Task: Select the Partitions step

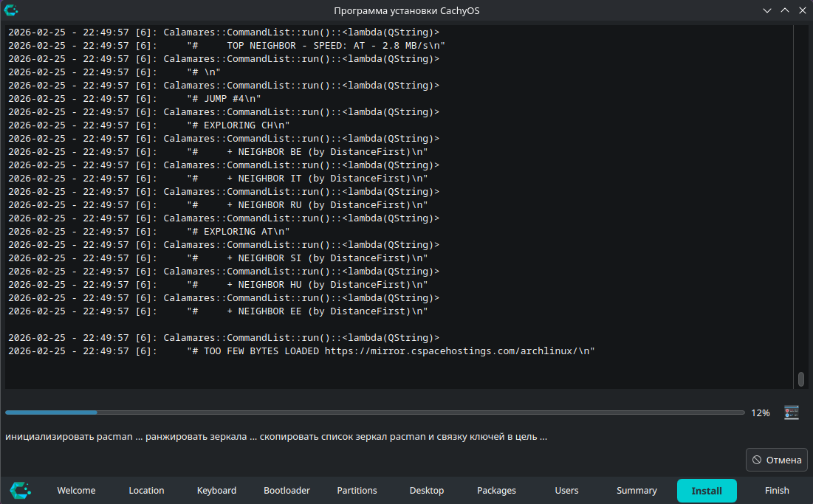Action: click(x=357, y=490)
